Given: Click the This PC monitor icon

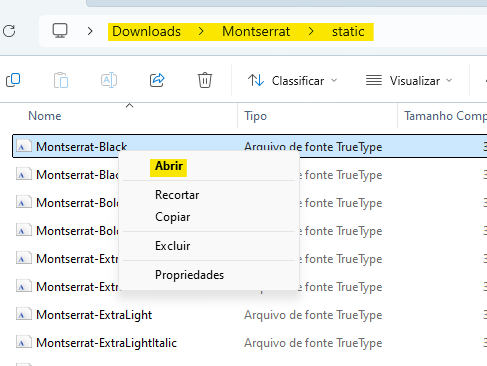Looking at the screenshot, I should [x=60, y=31].
